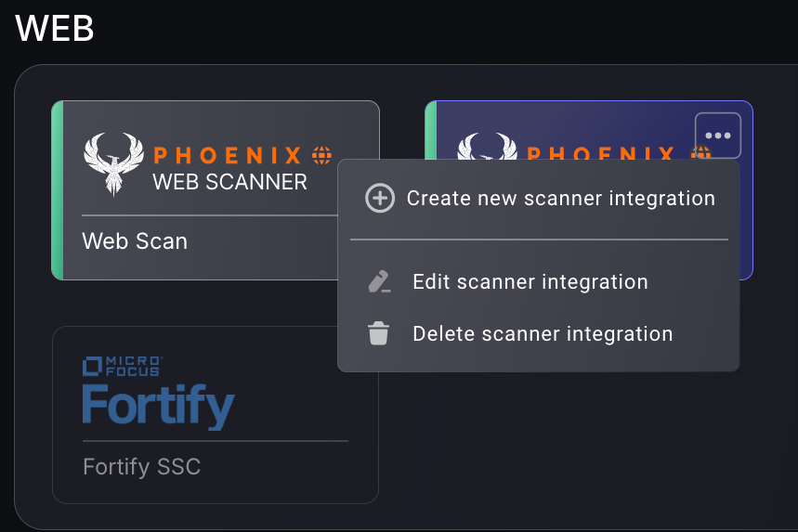The height and width of the screenshot is (532, 798).
Task: Open the three-dots options menu button
Action: [717, 136]
